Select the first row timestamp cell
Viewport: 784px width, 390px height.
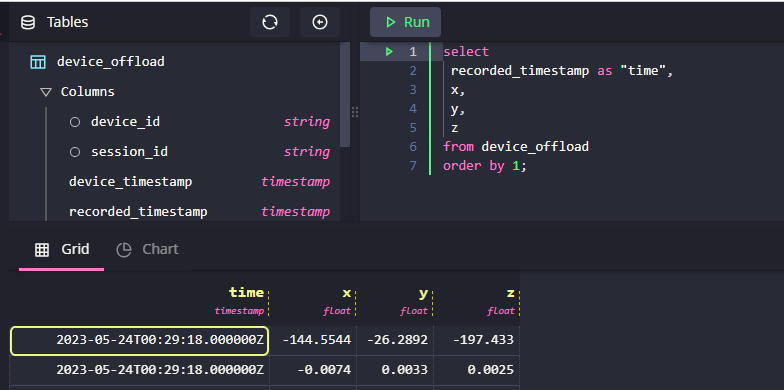(x=140, y=340)
